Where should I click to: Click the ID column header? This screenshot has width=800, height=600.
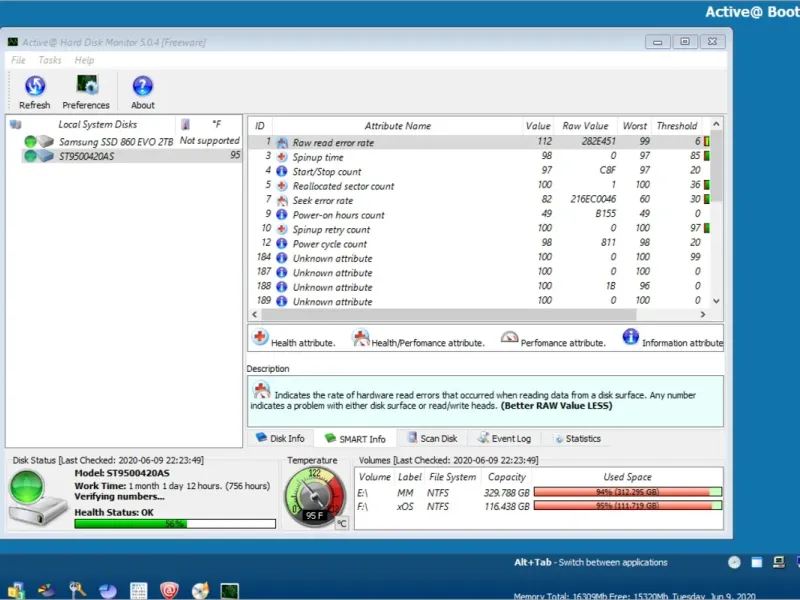pyautogui.click(x=260, y=126)
